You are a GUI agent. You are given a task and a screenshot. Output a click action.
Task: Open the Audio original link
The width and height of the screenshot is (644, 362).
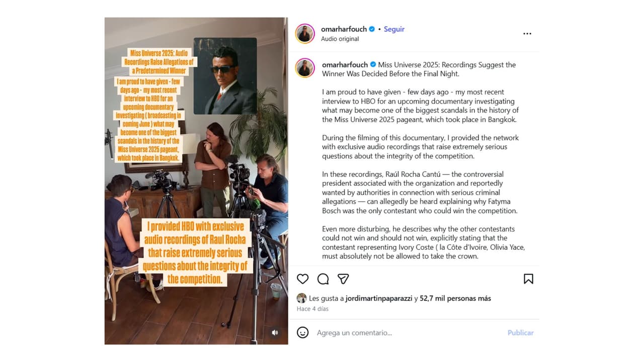coord(340,39)
